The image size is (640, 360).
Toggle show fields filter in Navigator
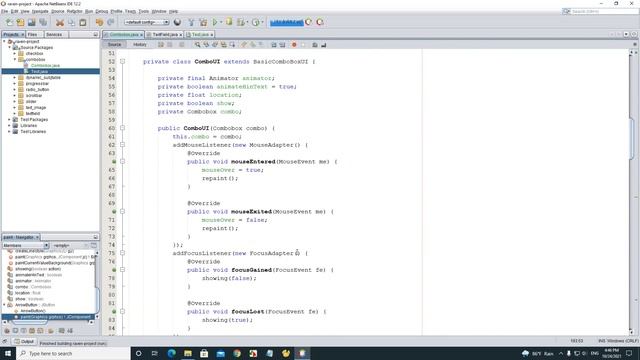[15, 331]
